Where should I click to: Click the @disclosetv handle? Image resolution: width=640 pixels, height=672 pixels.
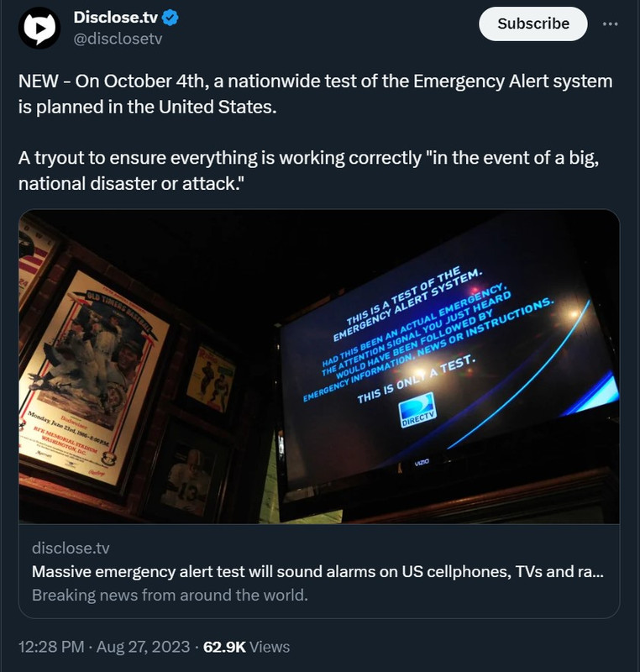click(x=118, y=39)
